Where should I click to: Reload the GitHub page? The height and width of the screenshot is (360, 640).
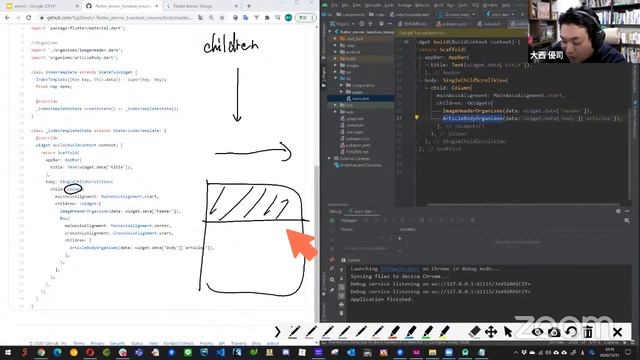pyautogui.click(x=29, y=18)
